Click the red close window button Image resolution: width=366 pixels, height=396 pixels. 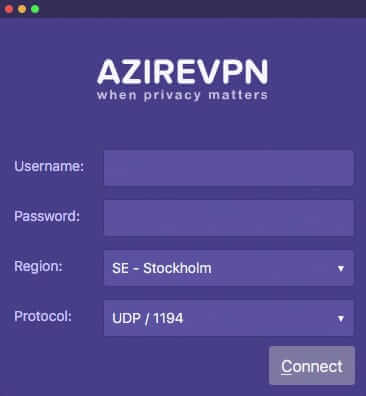point(9,9)
